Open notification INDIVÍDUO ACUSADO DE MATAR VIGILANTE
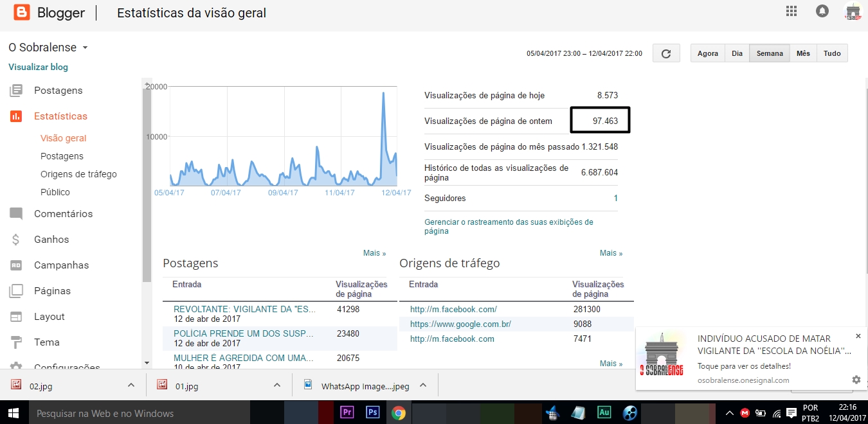 click(774, 345)
